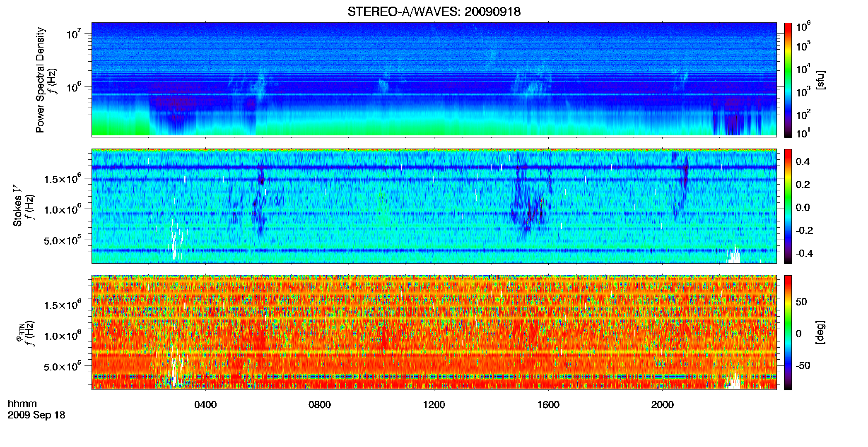Image resolution: width=868 pixels, height=447 pixels.
Task: Click the [deg] colorbar unit label
Action: click(820, 332)
